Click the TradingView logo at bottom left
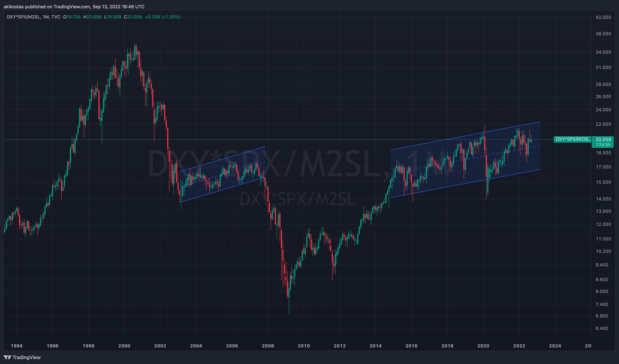 point(22,357)
